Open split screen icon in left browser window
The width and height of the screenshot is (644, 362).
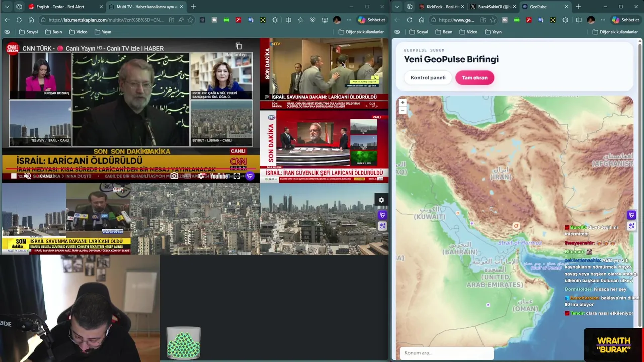coord(288,20)
